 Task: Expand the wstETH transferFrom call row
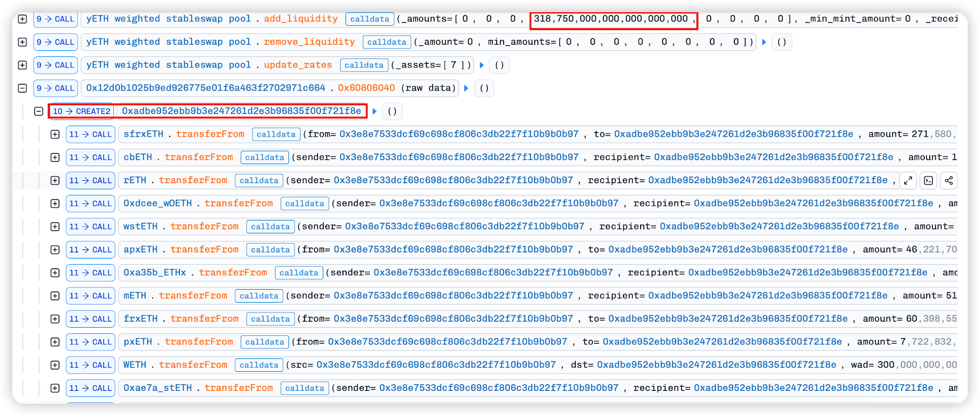(55, 227)
